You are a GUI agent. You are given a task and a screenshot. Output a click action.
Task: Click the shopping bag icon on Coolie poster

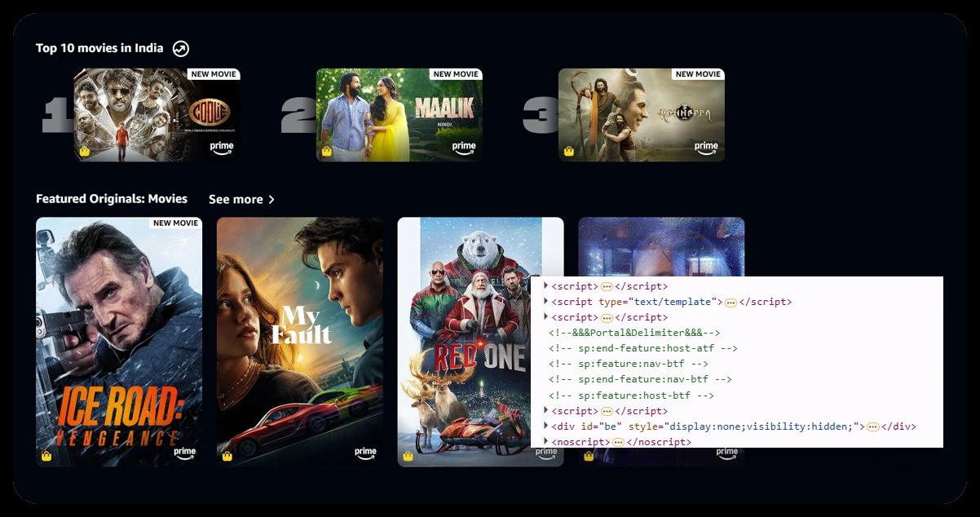point(84,152)
